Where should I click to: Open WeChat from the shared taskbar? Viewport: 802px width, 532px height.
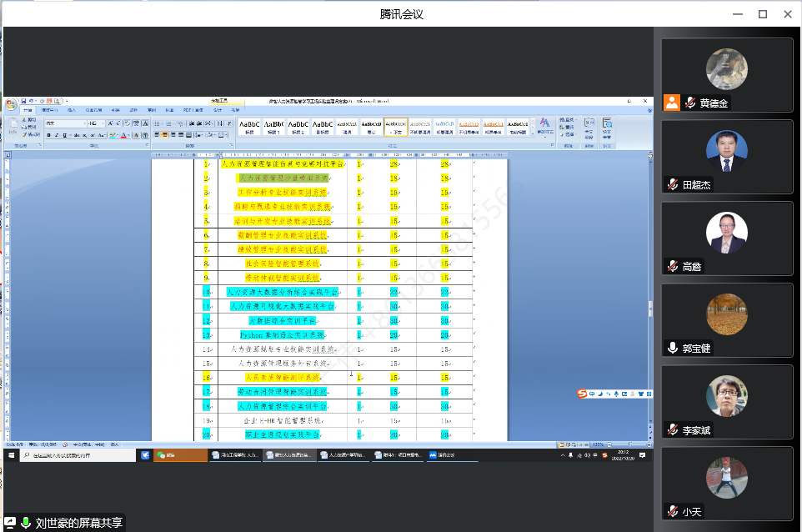[x=181, y=454]
